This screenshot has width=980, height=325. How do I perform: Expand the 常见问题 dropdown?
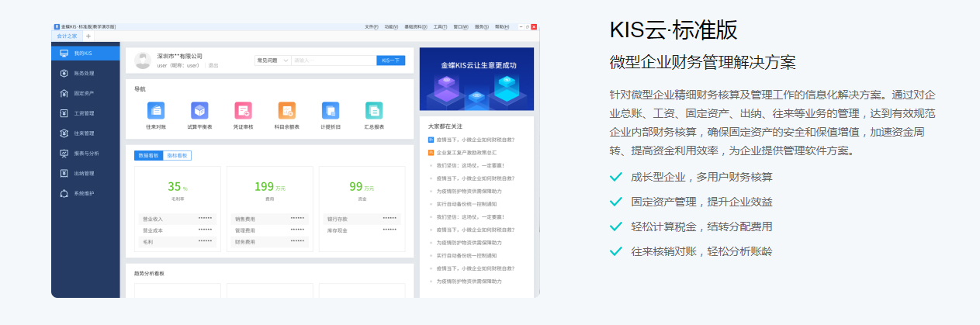point(272,60)
